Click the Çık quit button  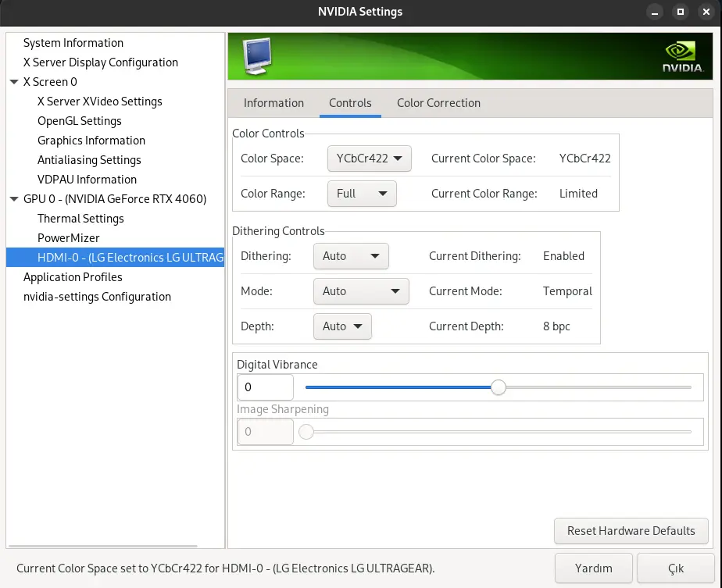[x=675, y=568]
